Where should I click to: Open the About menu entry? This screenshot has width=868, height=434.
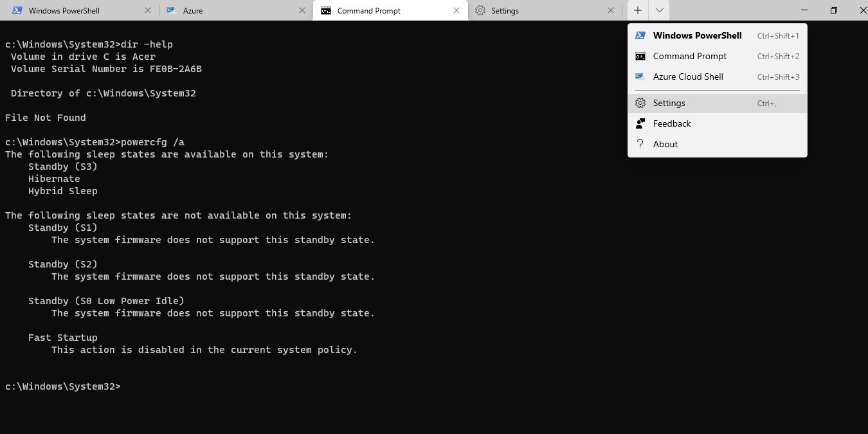pyautogui.click(x=665, y=144)
